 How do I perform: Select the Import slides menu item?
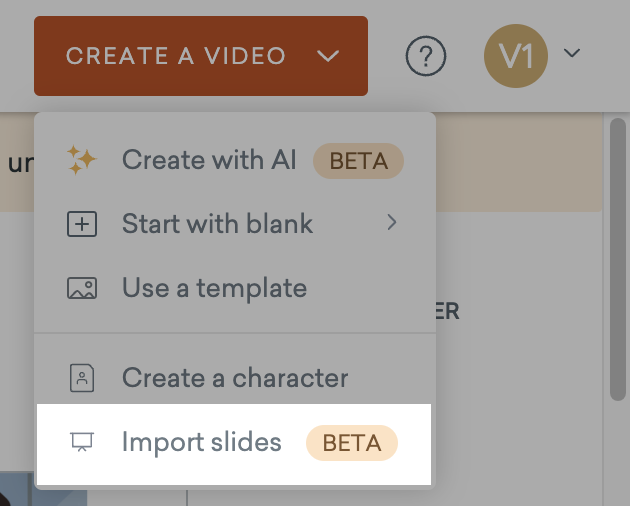point(201,442)
